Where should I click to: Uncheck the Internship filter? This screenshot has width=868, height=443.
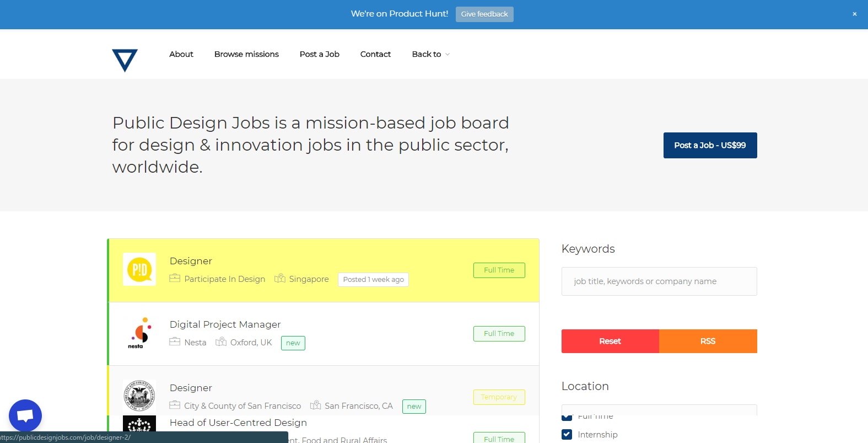coord(567,434)
